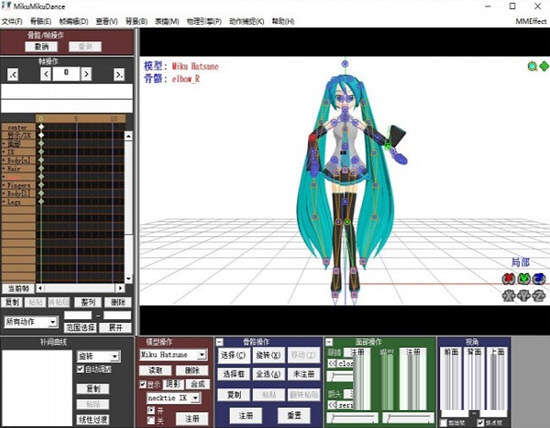
Task: Click the << button beside the clos expression field
Action: pyautogui.click(x=332, y=363)
